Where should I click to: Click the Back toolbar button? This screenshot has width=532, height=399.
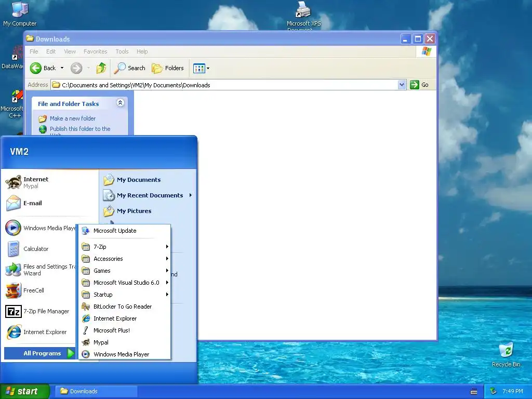[x=43, y=68]
